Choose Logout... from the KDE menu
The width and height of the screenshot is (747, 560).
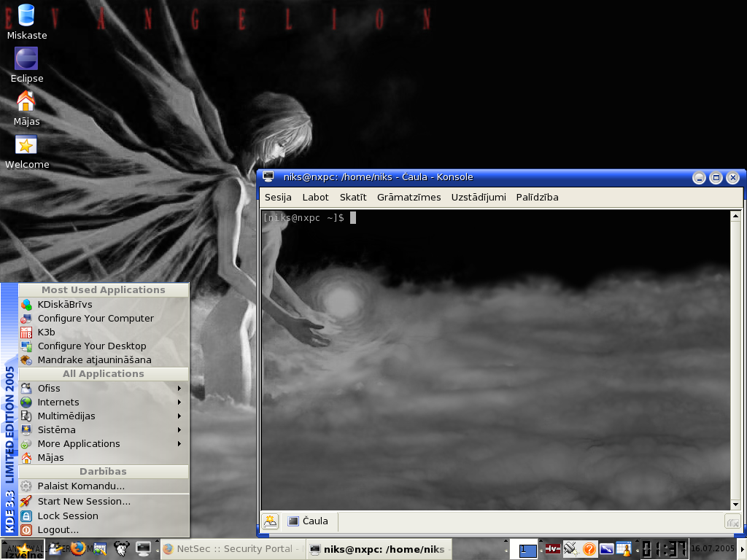104,529
